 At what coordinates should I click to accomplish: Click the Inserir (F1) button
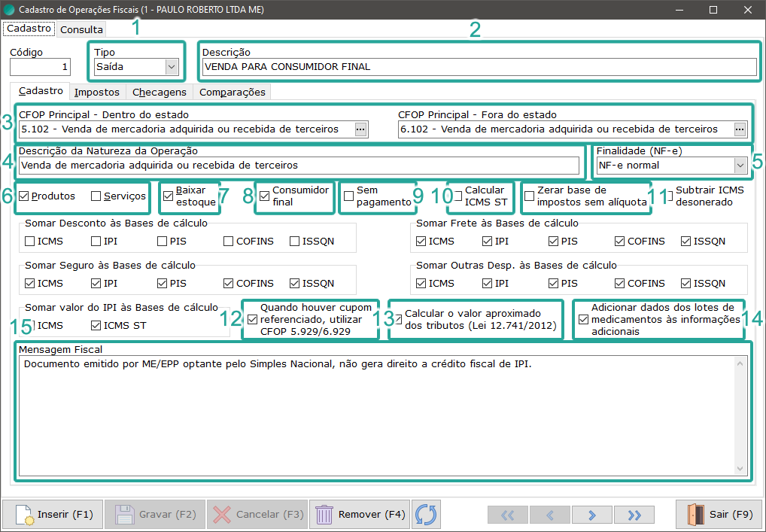[53, 515]
